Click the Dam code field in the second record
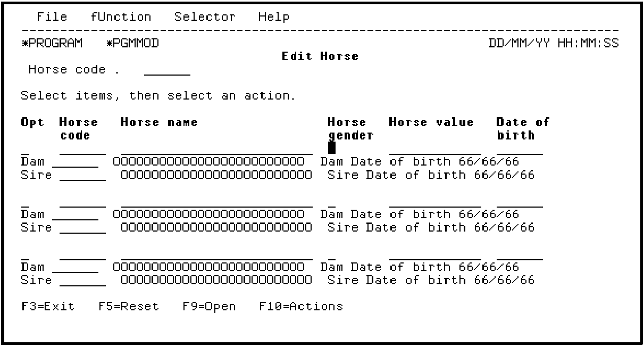 [x=75, y=214]
